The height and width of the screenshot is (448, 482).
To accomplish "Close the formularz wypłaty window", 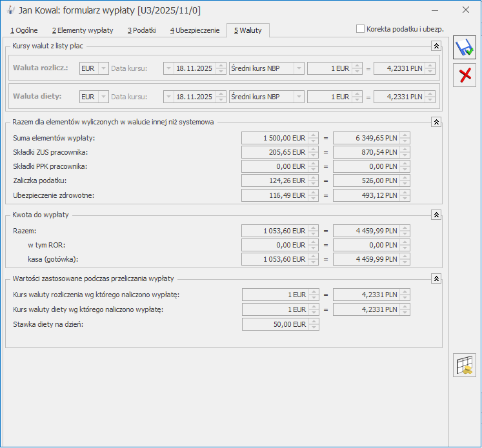I will [x=465, y=10].
